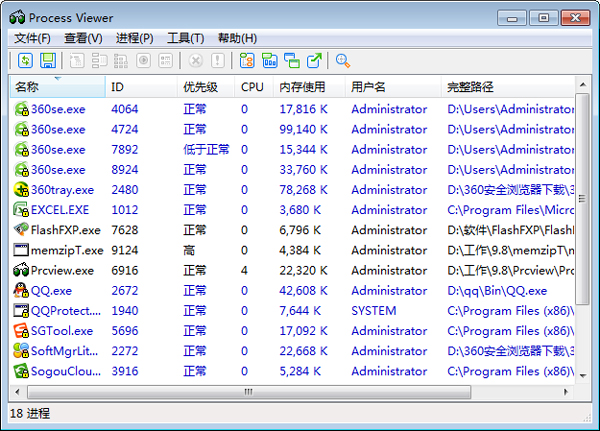Click the 18 进程 status bar text

click(x=30, y=413)
